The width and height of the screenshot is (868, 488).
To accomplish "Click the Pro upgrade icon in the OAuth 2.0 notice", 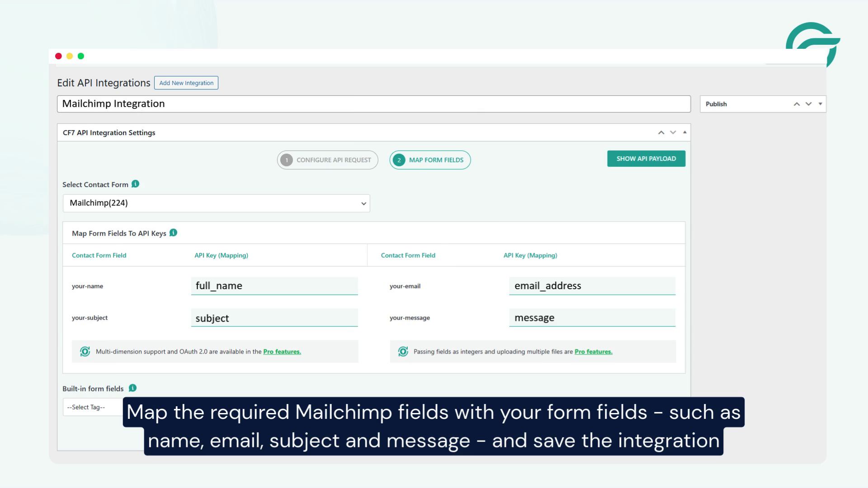I will [x=85, y=351].
